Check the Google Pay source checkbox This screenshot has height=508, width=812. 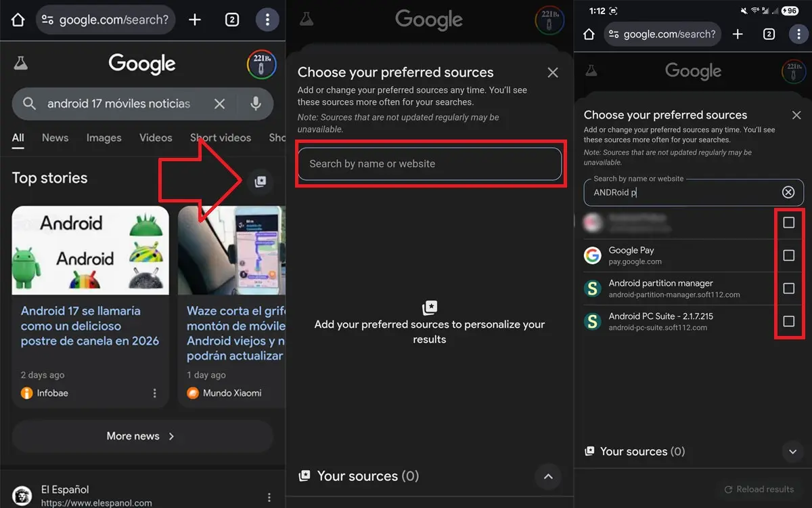[788, 255]
